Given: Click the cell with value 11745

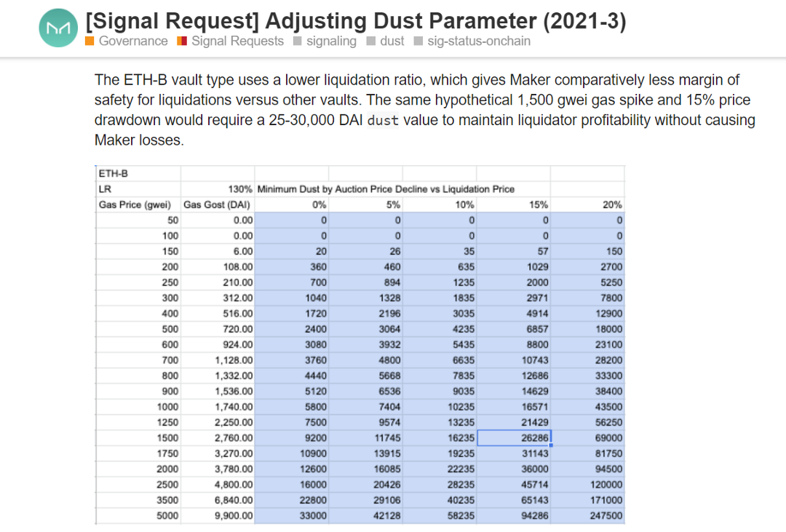Looking at the screenshot, I should tap(366, 437).
